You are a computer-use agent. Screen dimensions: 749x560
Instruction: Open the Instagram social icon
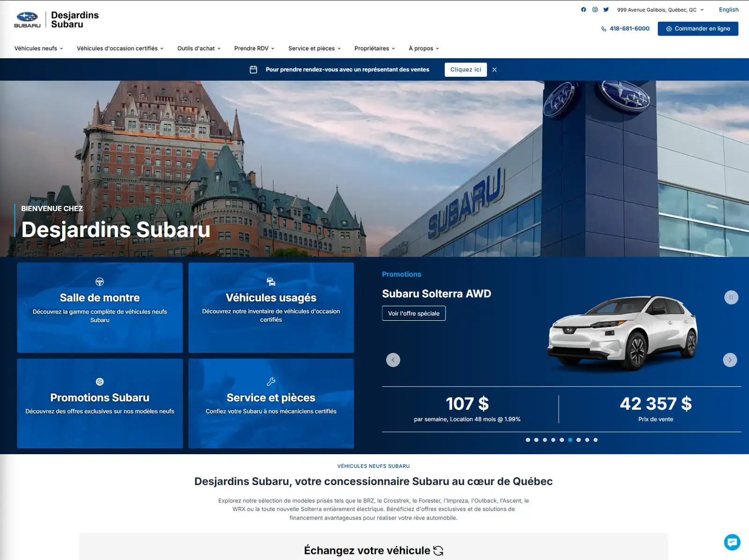click(595, 9)
